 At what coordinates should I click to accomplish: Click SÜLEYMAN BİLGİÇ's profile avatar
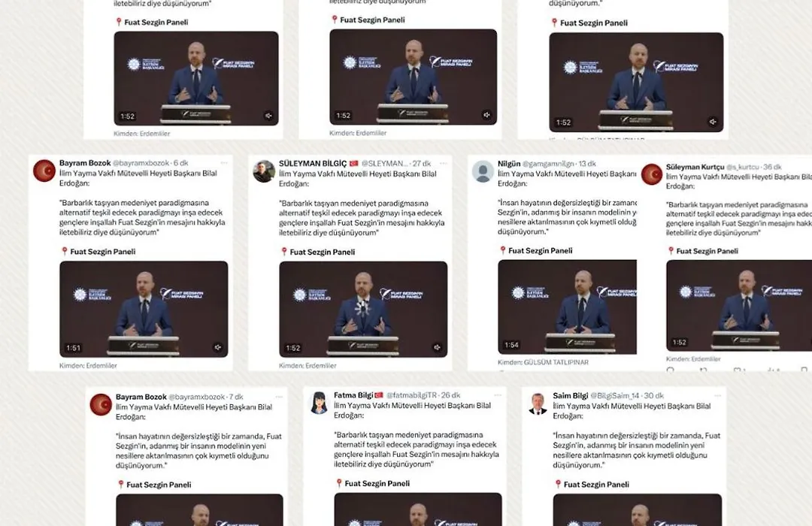tap(264, 171)
